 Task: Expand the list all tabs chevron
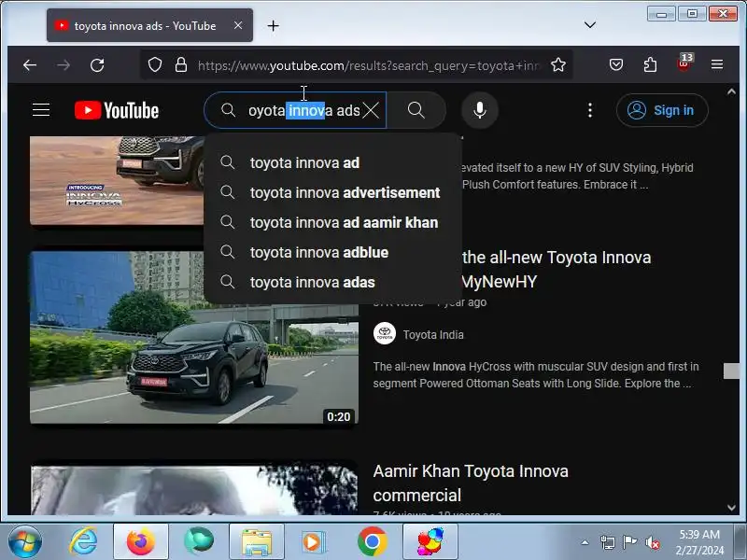point(590,25)
